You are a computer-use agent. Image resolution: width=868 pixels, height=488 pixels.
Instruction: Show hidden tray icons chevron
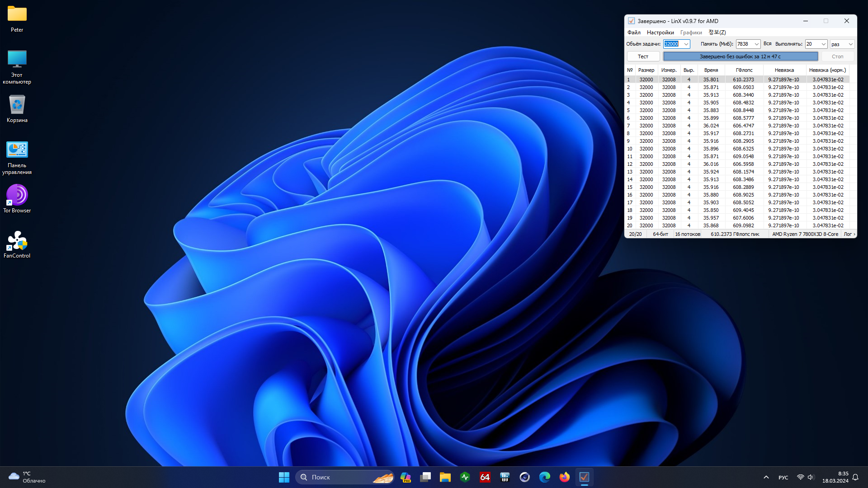click(766, 477)
